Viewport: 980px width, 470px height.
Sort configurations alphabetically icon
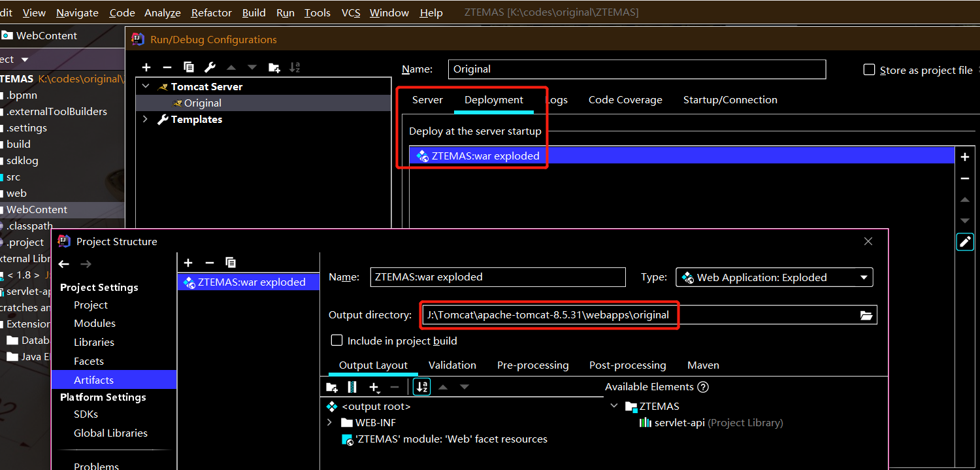[x=294, y=67]
